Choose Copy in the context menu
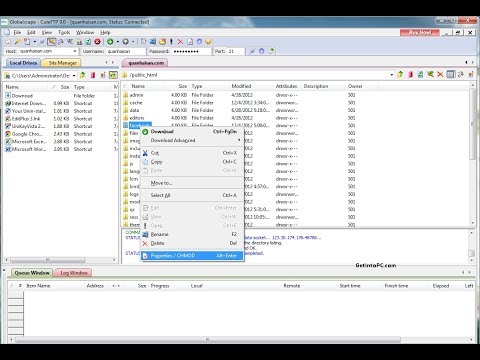This screenshot has height=360, width=480. [192, 162]
